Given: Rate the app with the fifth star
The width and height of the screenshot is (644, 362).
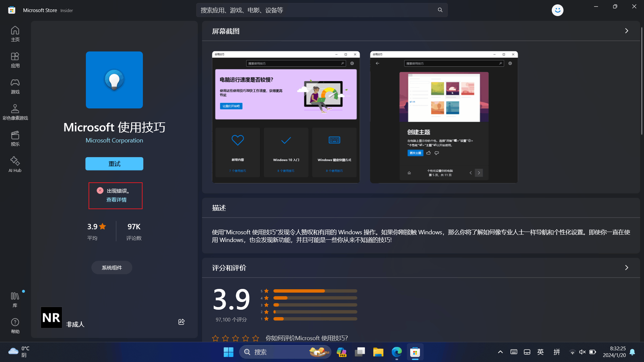Looking at the screenshot, I should pyautogui.click(x=256, y=338).
